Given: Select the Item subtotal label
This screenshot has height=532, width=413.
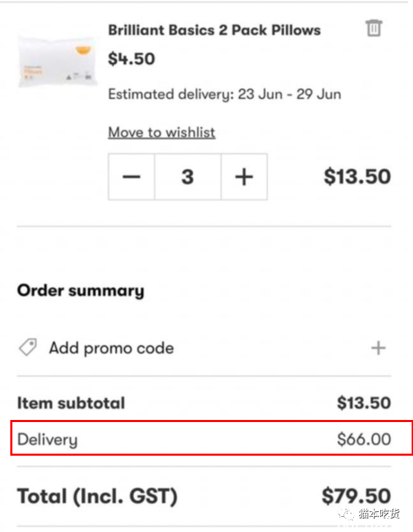Looking at the screenshot, I should point(71,403).
